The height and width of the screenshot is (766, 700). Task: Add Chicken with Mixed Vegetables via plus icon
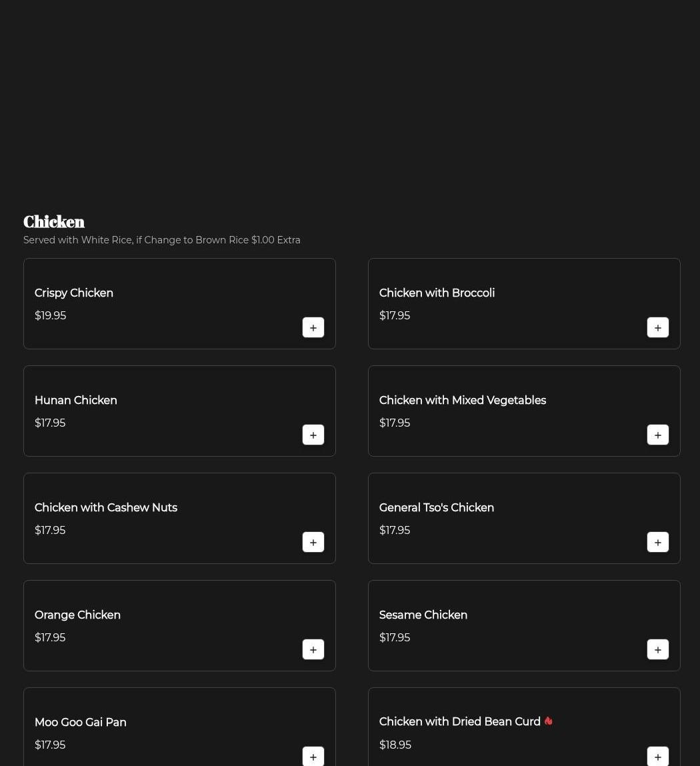coord(657,435)
